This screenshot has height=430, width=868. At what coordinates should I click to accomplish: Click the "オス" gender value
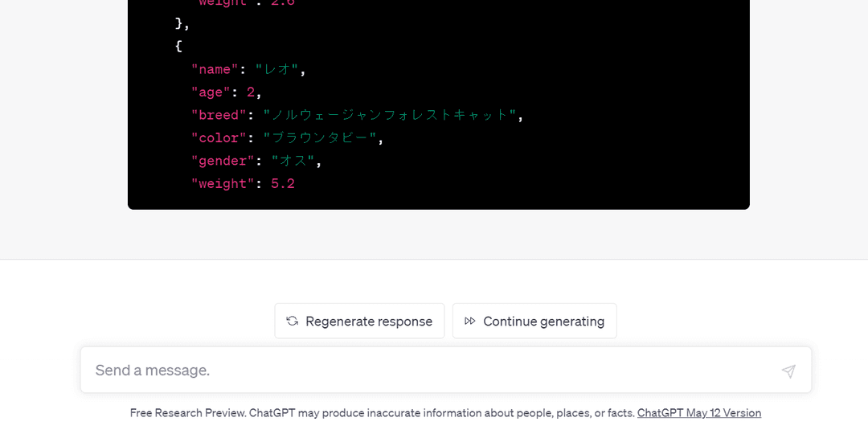pyautogui.click(x=293, y=161)
